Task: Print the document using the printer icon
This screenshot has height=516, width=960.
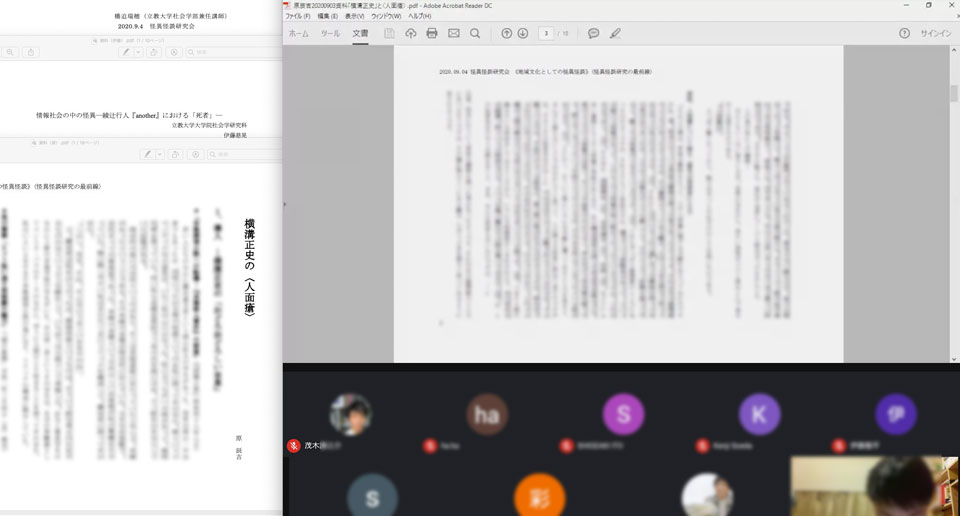Action: click(432, 33)
